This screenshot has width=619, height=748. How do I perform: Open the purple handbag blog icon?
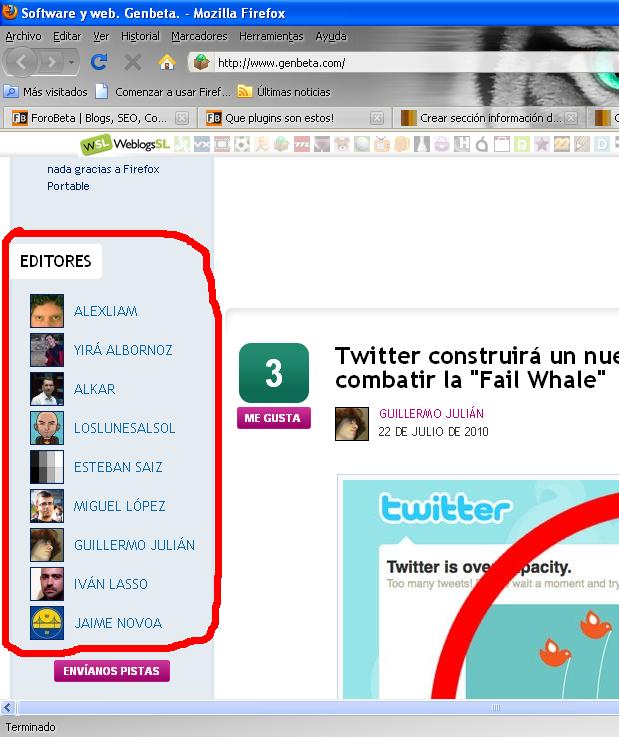tap(442, 144)
